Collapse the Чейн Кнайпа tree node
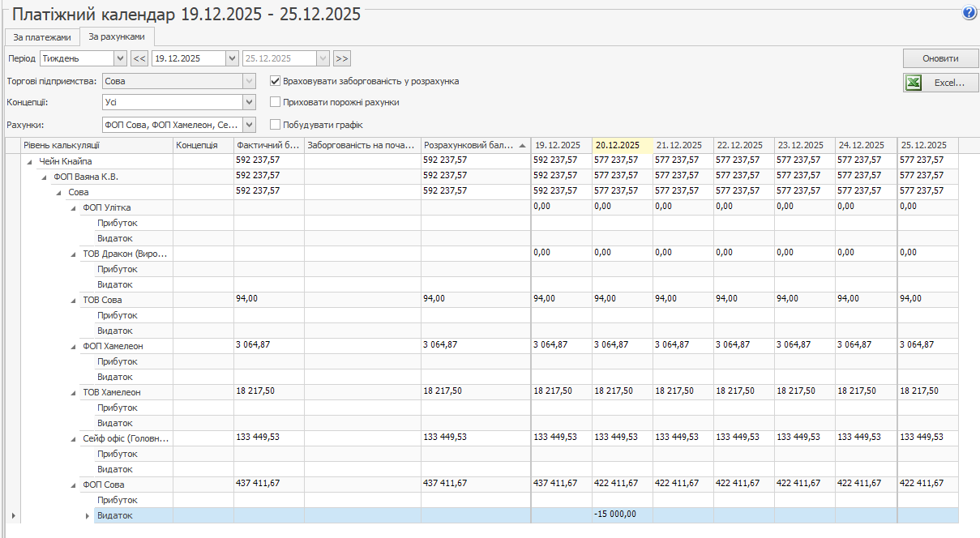This screenshot has width=980, height=538. [x=30, y=161]
